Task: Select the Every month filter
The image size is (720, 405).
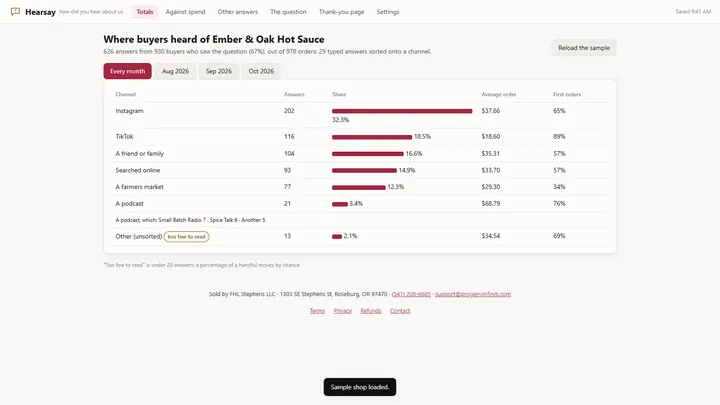Action: click(127, 71)
